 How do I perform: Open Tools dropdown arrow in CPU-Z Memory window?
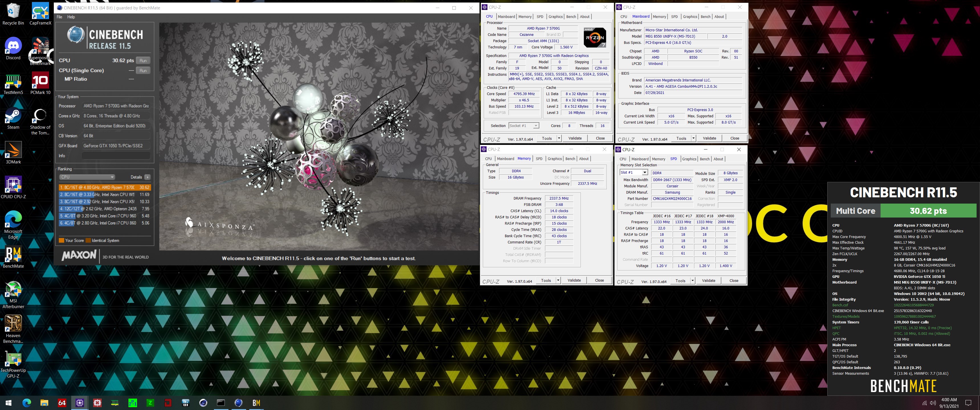tap(558, 281)
